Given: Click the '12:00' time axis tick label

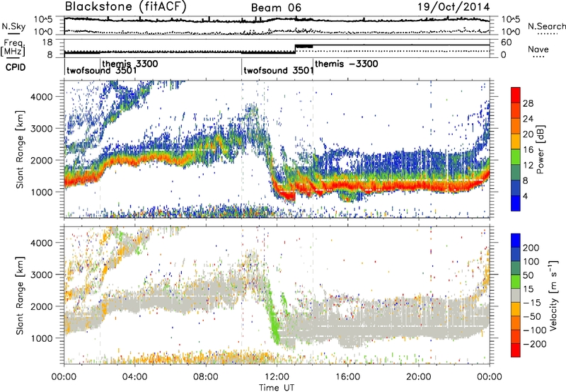Looking at the screenshot, I should click(x=277, y=377).
